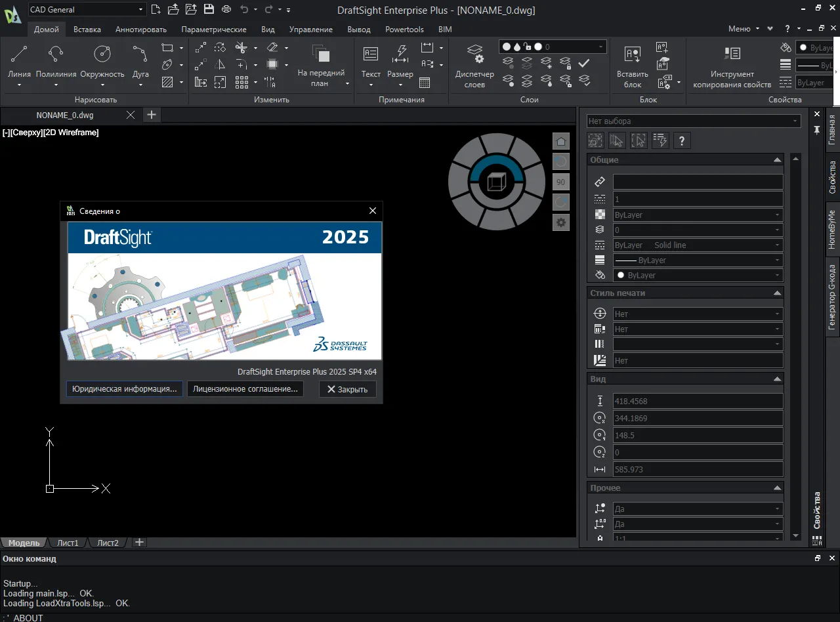
Task: Collapse the Общие properties section
Action: click(x=778, y=160)
